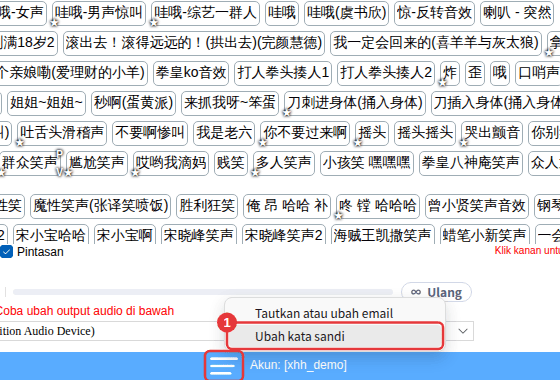Viewport: 560px width, 380px height.
Task: Trigger the '打人拳头揍人1' sound
Action: click(x=283, y=73)
